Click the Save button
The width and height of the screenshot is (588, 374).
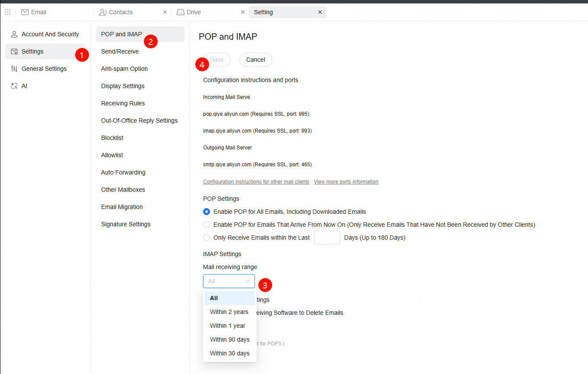217,60
